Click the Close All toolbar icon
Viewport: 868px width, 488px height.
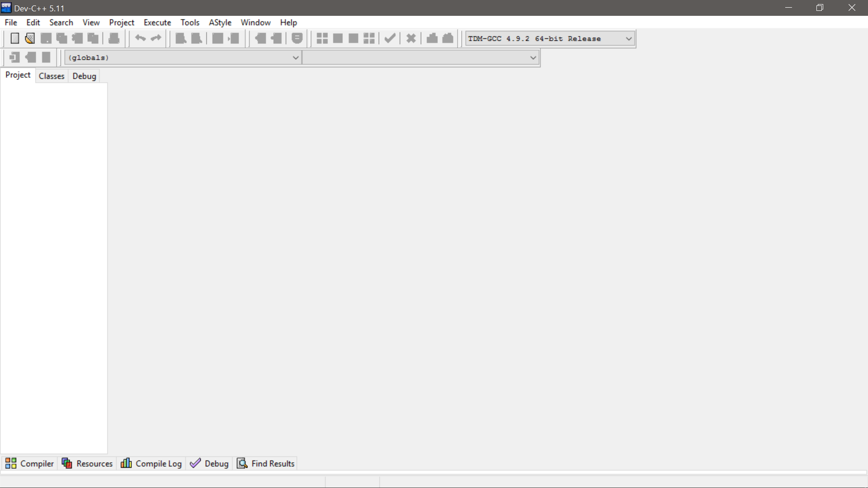coord(93,38)
